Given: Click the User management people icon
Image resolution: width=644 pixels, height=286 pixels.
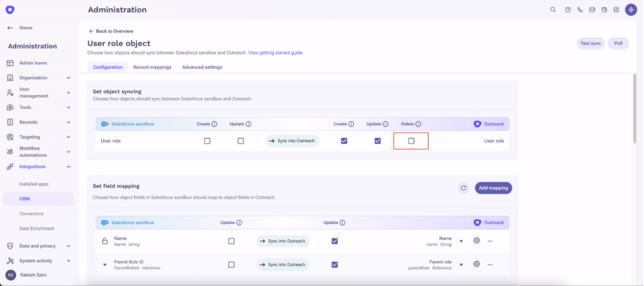Looking at the screenshot, I should (10, 92).
